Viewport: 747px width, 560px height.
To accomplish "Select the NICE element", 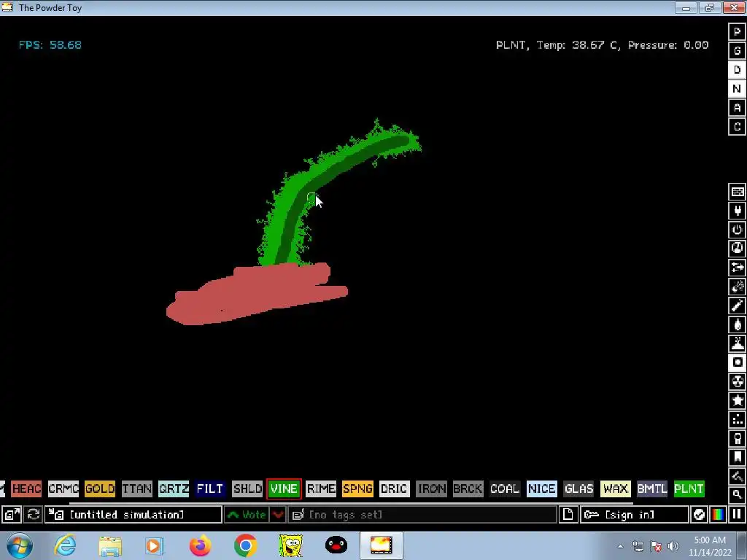I will tap(542, 489).
